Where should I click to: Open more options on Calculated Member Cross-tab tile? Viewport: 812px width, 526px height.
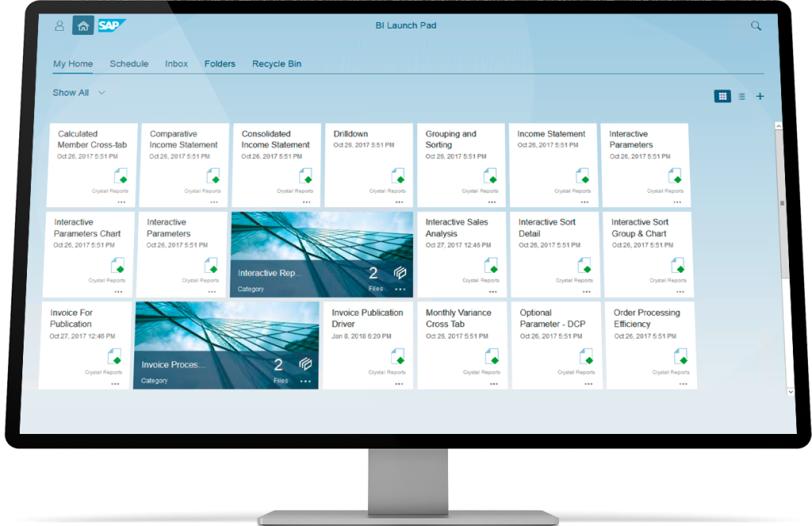[121, 202]
